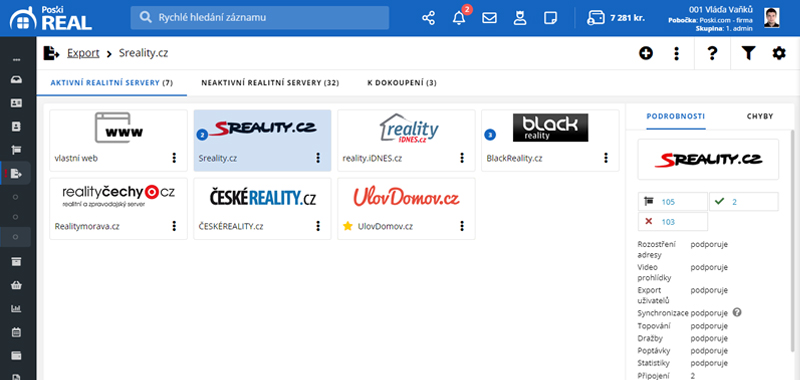Open options menu for reality.iDNES.cz card
Viewport: 800px width, 380px height.
[x=462, y=158]
